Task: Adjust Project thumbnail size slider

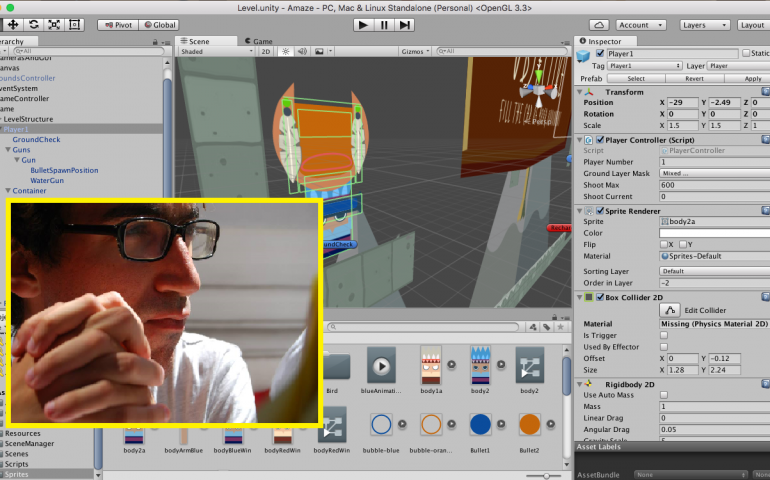Action: point(546,476)
